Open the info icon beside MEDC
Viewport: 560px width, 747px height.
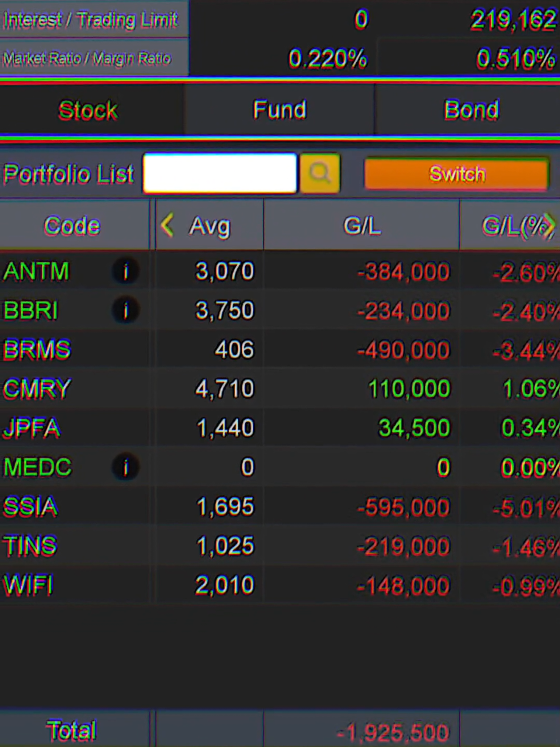[x=126, y=467]
